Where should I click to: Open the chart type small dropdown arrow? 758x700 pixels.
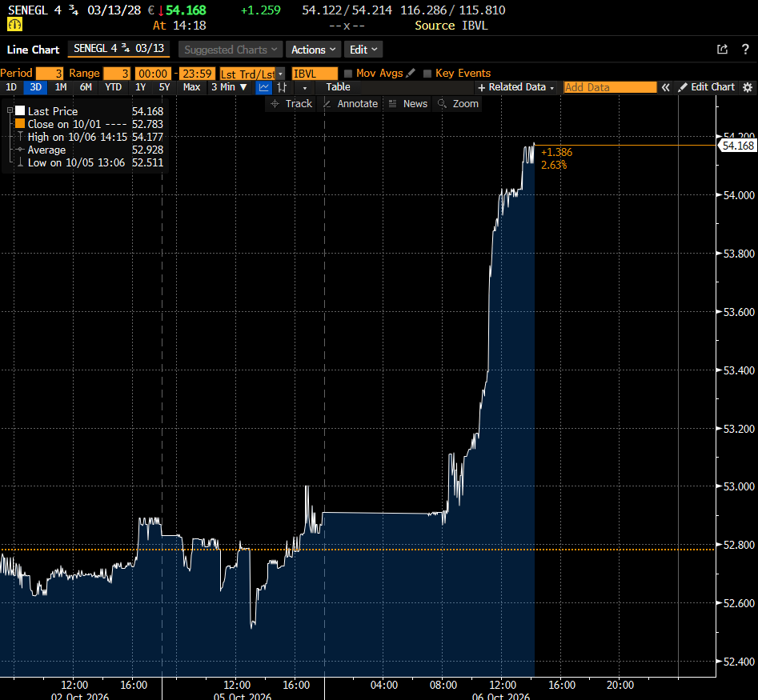(304, 88)
